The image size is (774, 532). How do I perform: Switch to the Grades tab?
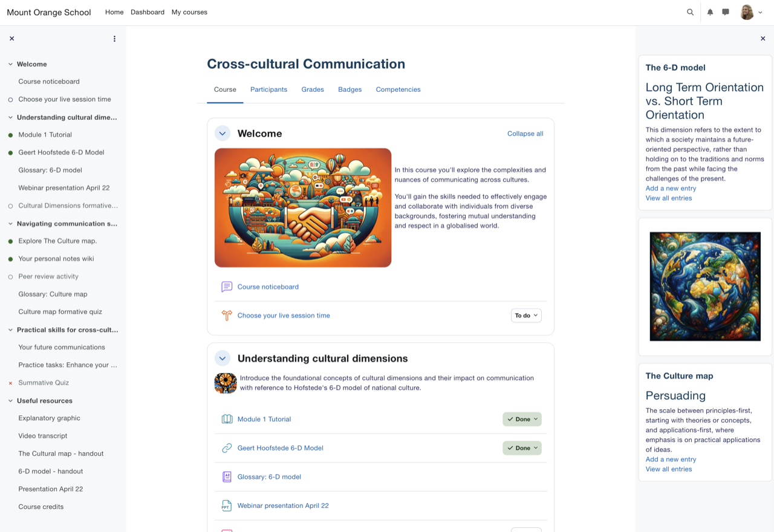(x=313, y=89)
